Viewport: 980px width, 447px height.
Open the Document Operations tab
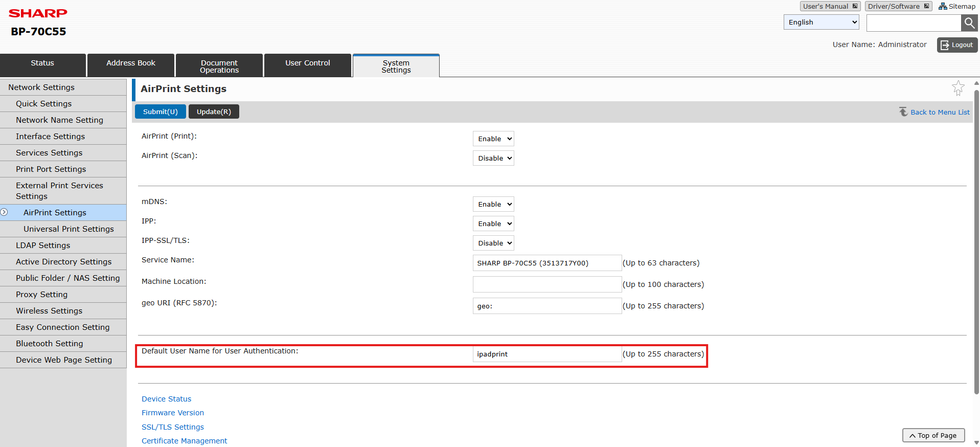(x=219, y=65)
